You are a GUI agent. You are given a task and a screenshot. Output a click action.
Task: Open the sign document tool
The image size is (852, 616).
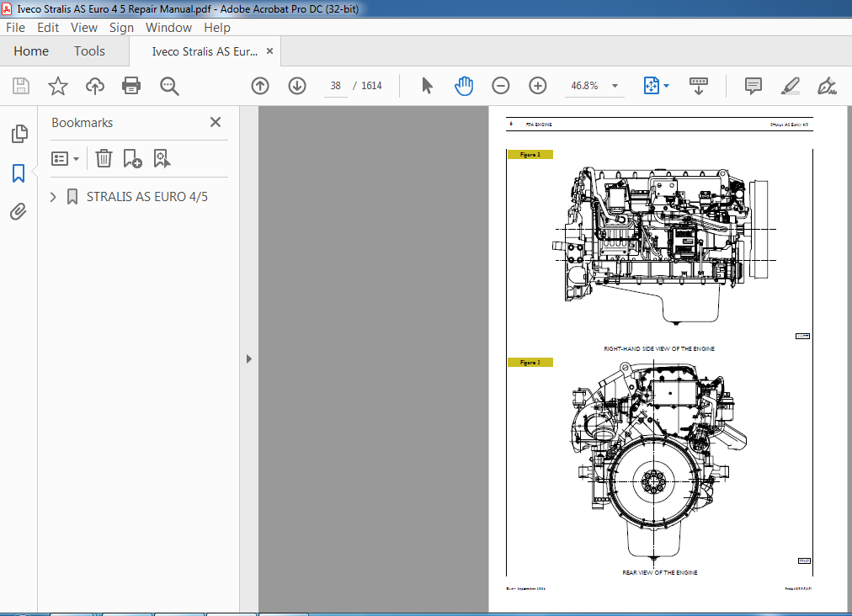click(x=827, y=86)
